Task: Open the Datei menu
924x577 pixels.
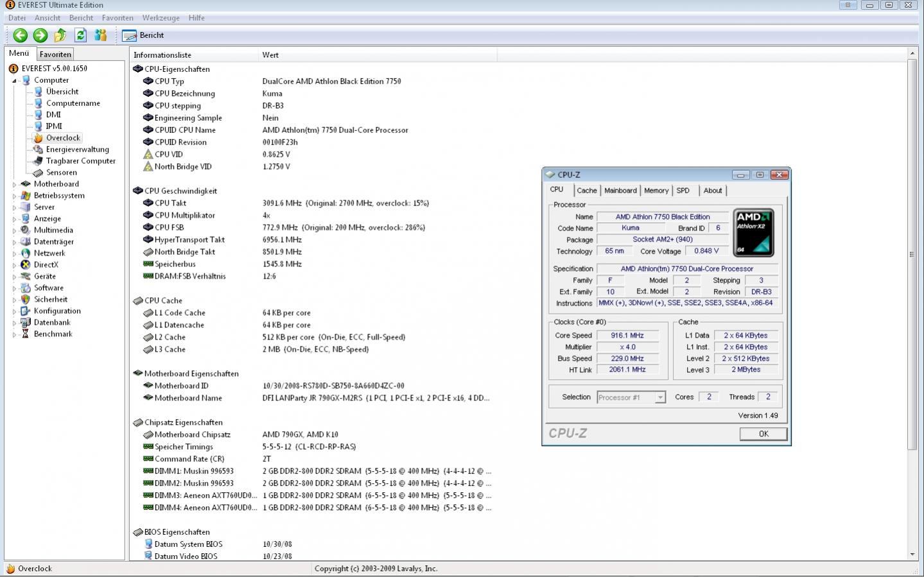Action: [x=17, y=18]
